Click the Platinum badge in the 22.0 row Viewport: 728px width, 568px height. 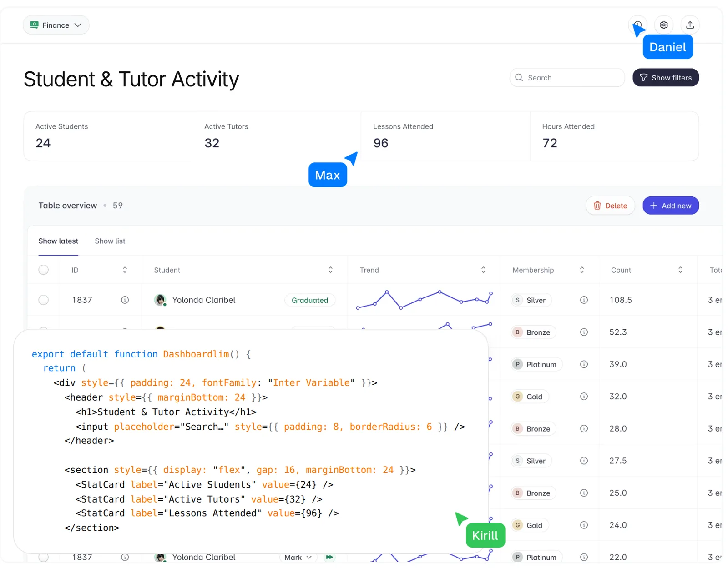point(536,557)
